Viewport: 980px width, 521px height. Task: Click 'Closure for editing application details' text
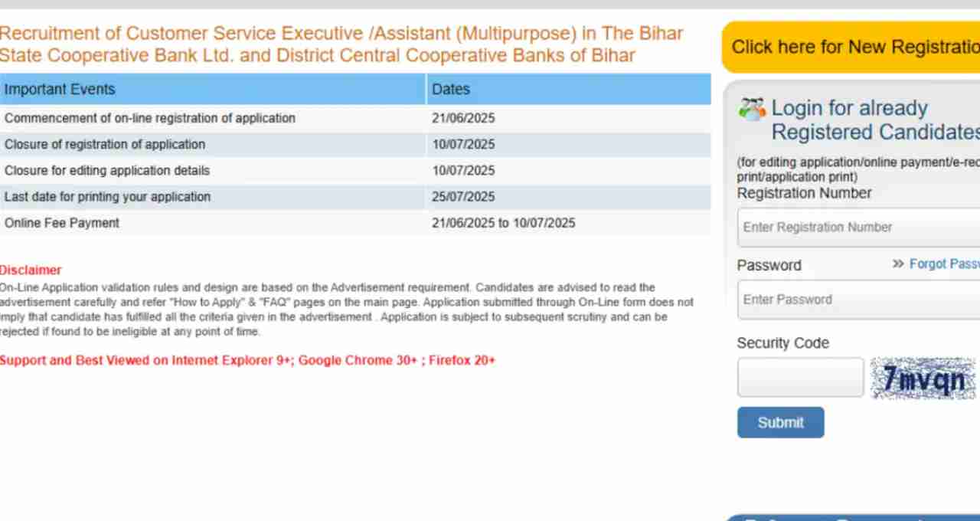[x=107, y=170]
